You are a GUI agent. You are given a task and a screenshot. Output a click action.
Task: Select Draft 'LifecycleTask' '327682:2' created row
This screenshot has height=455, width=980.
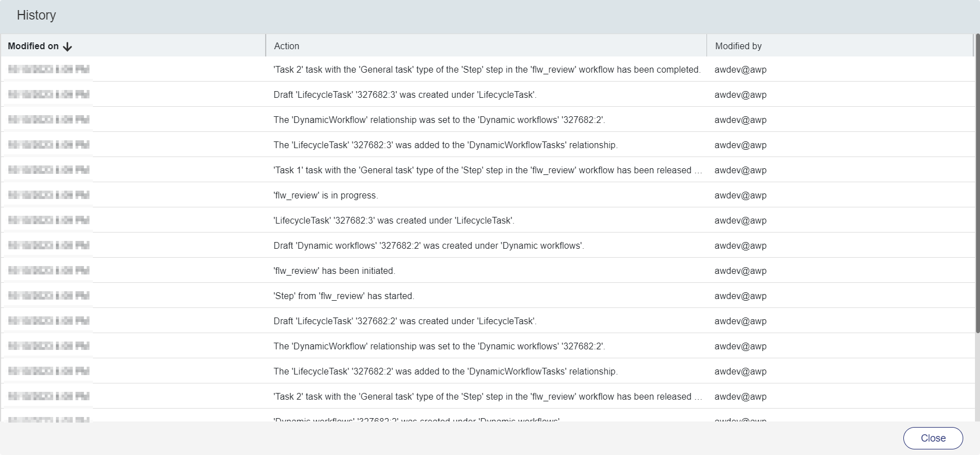(x=405, y=321)
